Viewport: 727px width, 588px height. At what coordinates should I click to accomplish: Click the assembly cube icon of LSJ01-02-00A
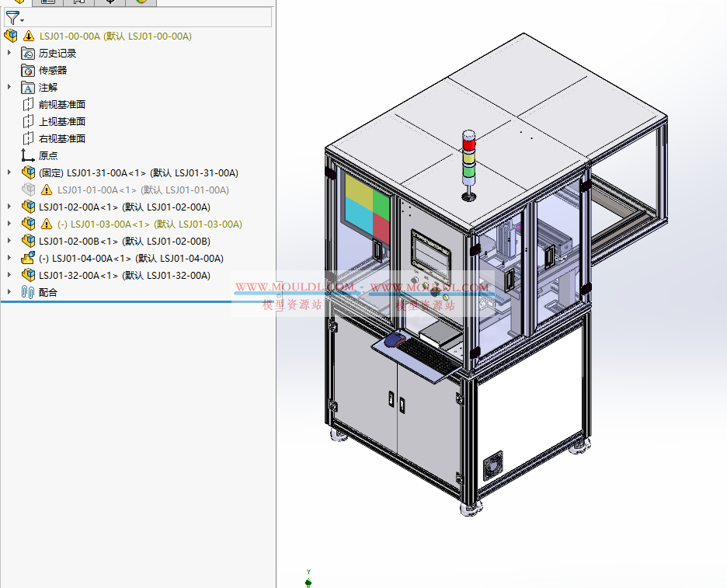pos(28,207)
